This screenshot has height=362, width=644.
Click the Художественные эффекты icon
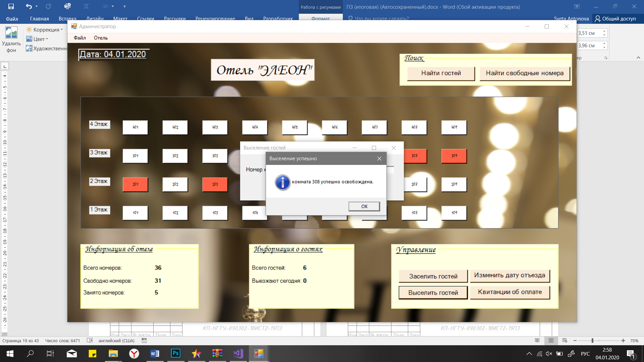[x=29, y=48]
